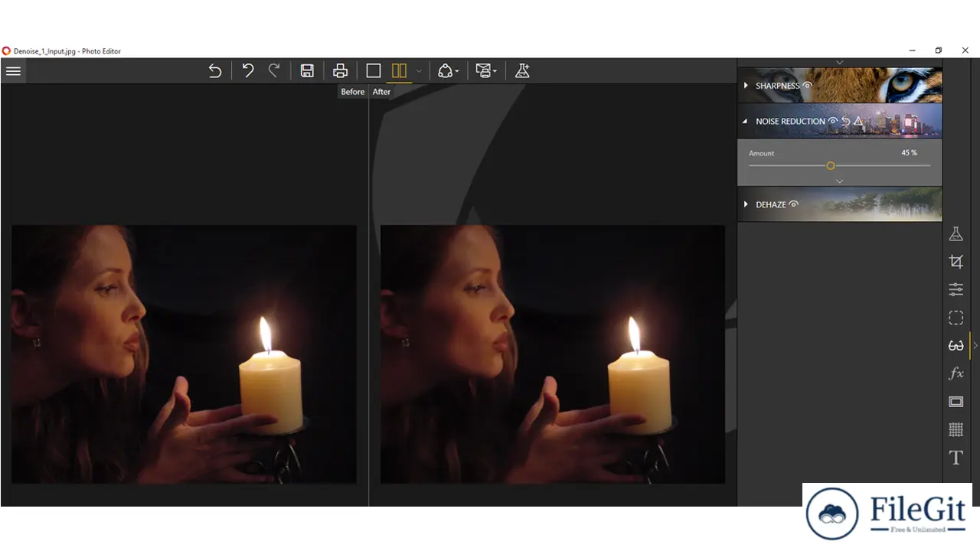Select the After label tab
Viewport: 980px width, 551px height.
381,92
